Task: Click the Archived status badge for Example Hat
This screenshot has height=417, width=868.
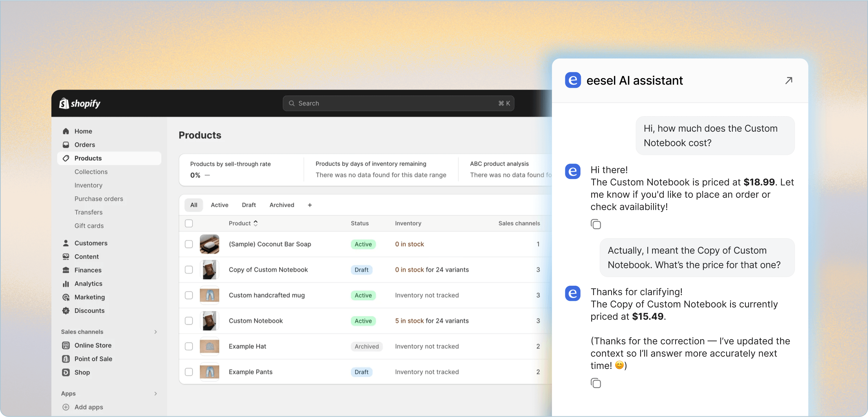Action: tap(367, 346)
